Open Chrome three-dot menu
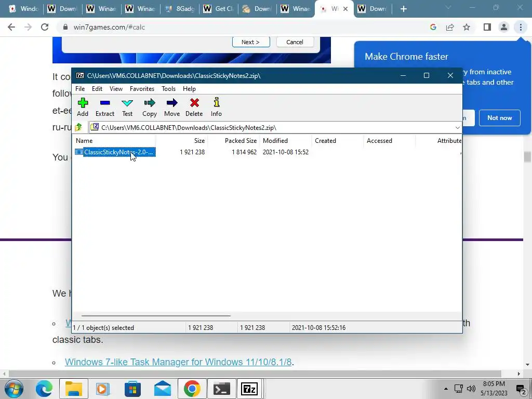Image resolution: width=532 pixels, height=399 pixels. click(x=521, y=27)
